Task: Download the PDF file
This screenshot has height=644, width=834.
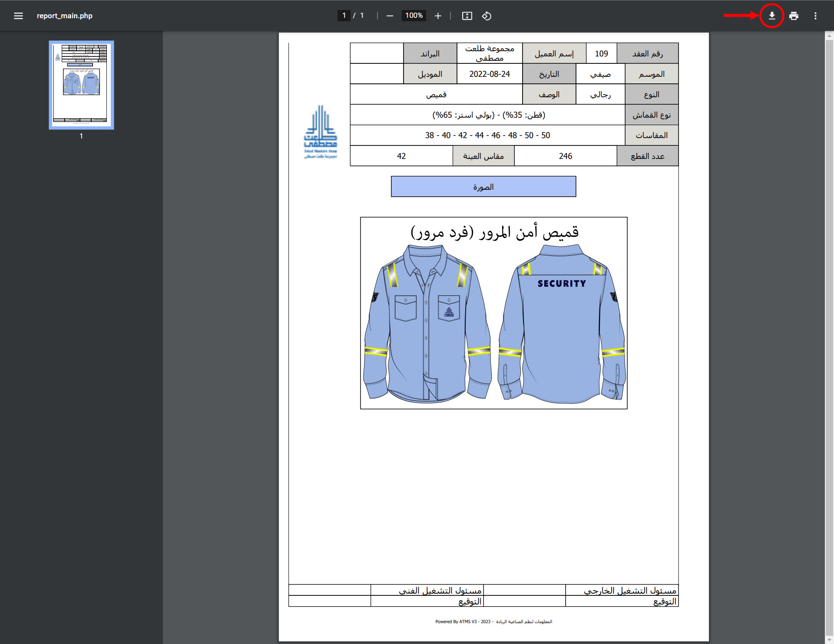Action: point(771,16)
